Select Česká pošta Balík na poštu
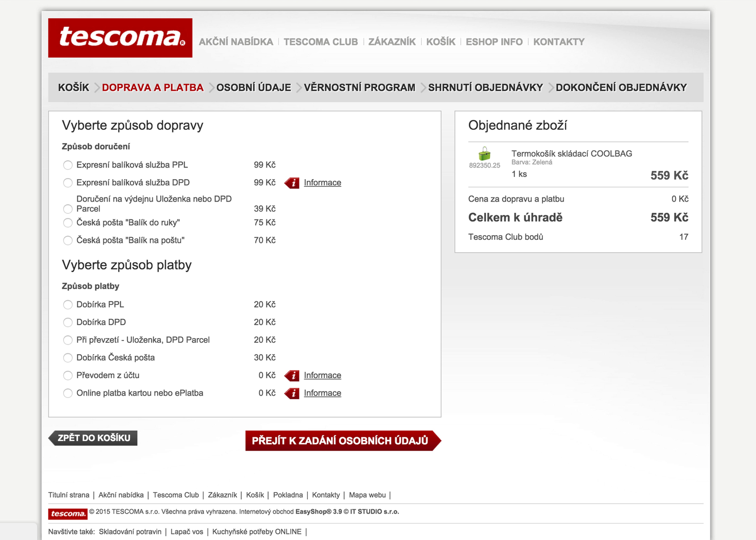 68,240
